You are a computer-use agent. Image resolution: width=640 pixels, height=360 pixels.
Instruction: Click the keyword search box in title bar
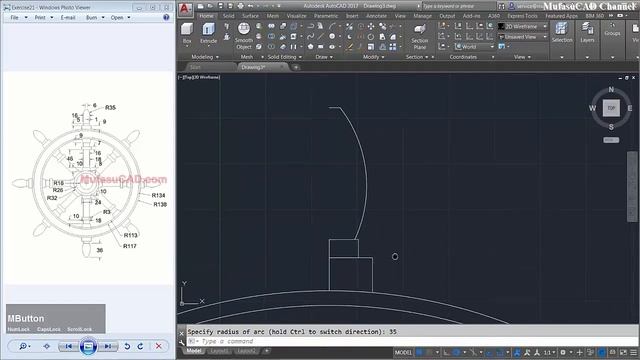tap(458, 6)
